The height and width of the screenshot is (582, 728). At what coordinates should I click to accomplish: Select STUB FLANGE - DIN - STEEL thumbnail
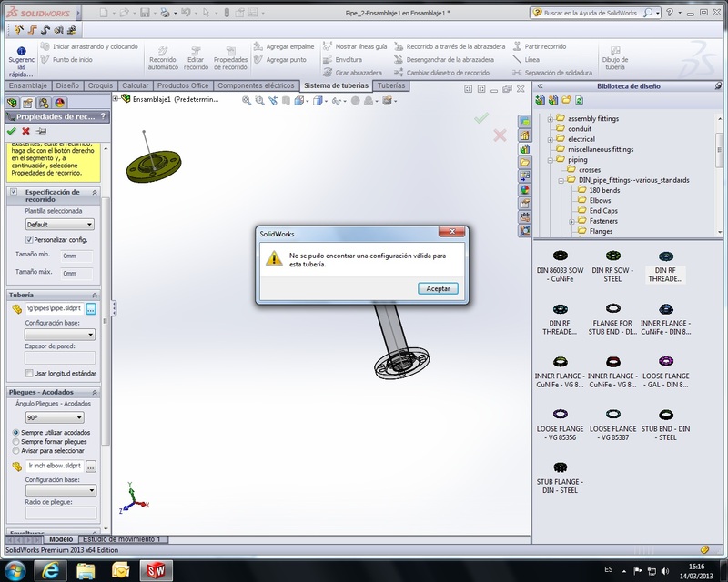click(560, 478)
